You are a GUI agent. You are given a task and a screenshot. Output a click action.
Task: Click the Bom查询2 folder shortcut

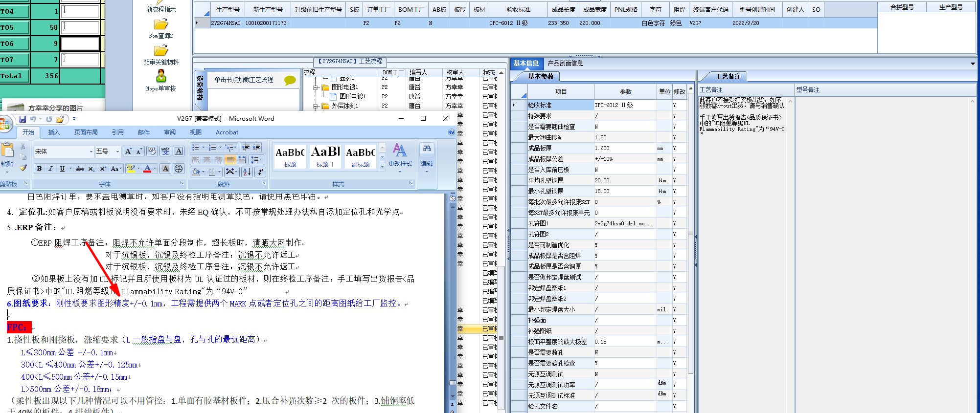(x=161, y=28)
